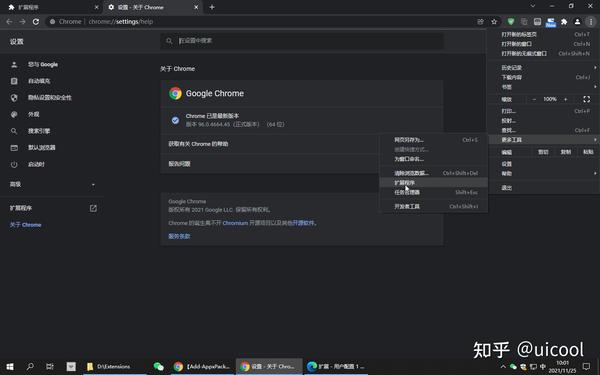Switch to the 扩展程序 tab
The height and width of the screenshot is (375, 600).
click(x=51, y=7)
